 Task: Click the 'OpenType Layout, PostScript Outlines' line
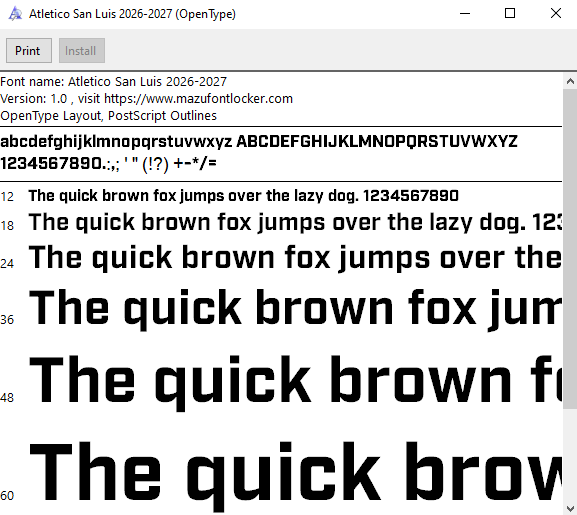109,116
